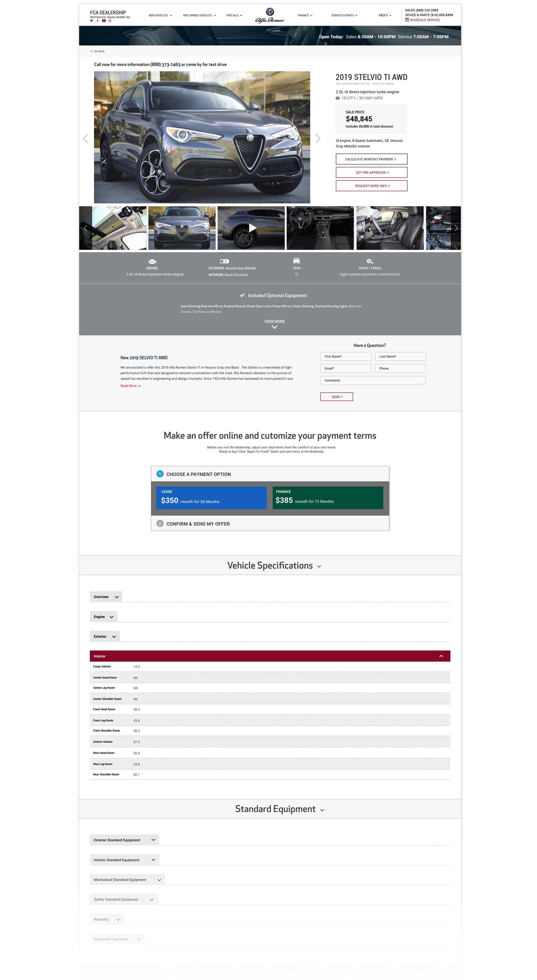This screenshot has width=537, height=980.
Task: Open About menu
Action: click(x=385, y=16)
